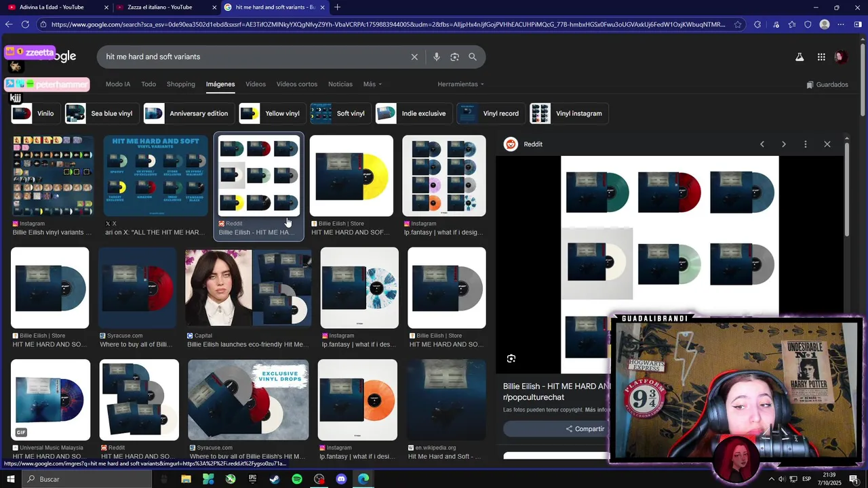This screenshot has width=868, height=488.
Task: Open Steam from the taskbar
Action: point(275,479)
